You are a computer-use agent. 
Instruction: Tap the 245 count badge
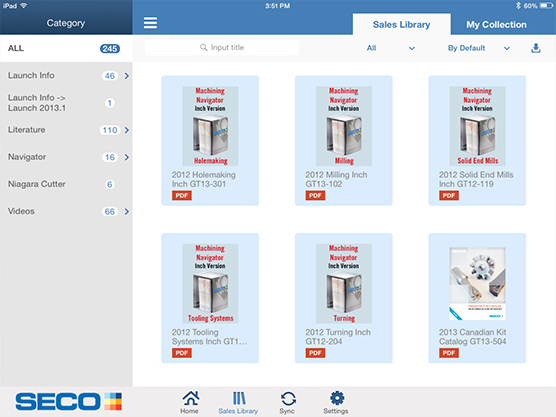tap(110, 49)
